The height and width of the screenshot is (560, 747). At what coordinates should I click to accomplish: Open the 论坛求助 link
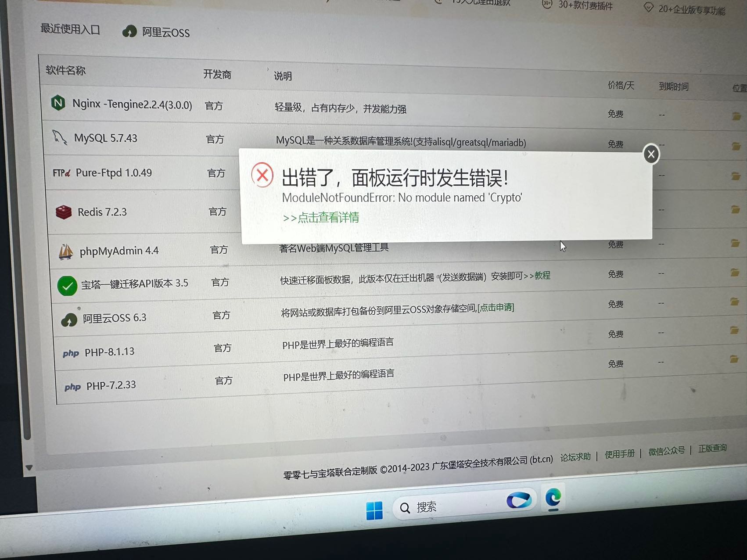(575, 456)
